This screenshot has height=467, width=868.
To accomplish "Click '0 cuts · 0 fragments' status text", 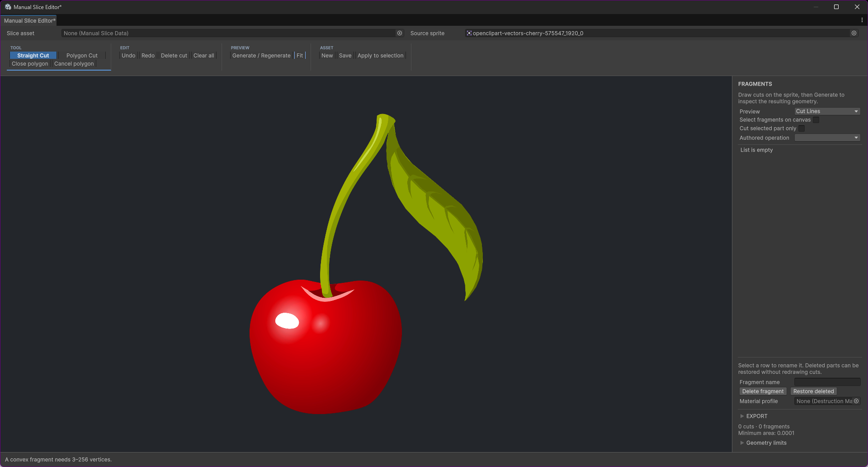I will click(764, 426).
